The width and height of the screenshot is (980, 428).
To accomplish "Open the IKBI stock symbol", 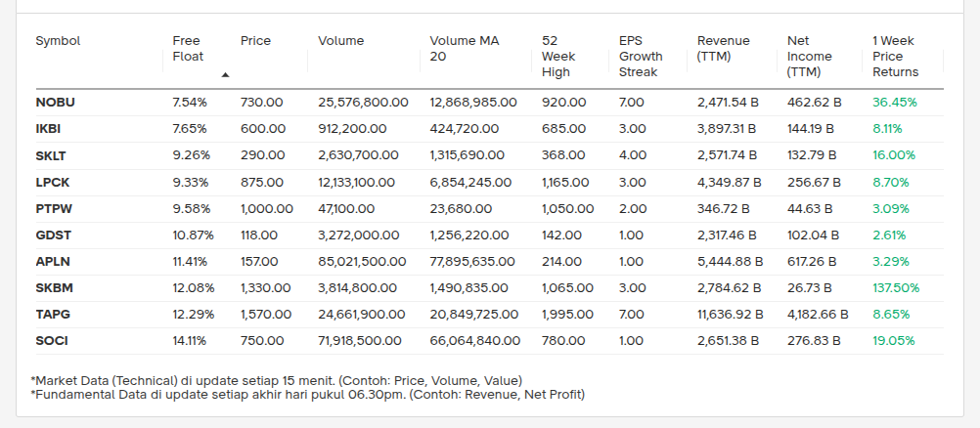I will tap(49, 128).
